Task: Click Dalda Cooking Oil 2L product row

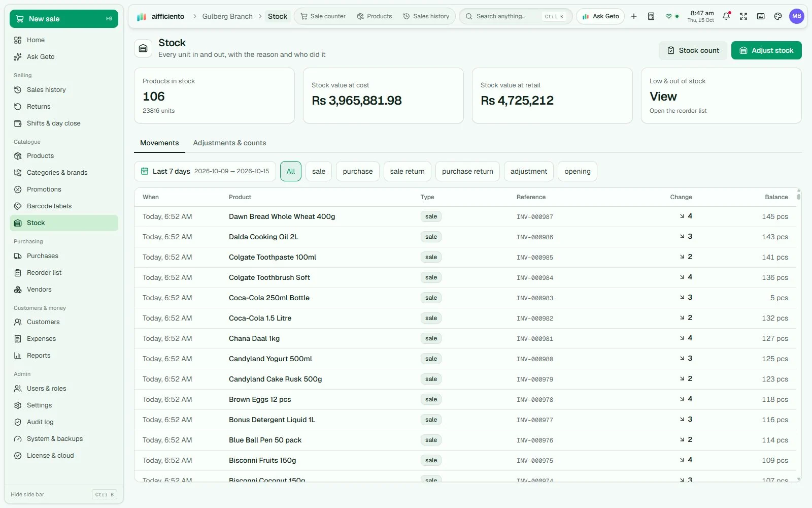Action: click(x=465, y=237)
